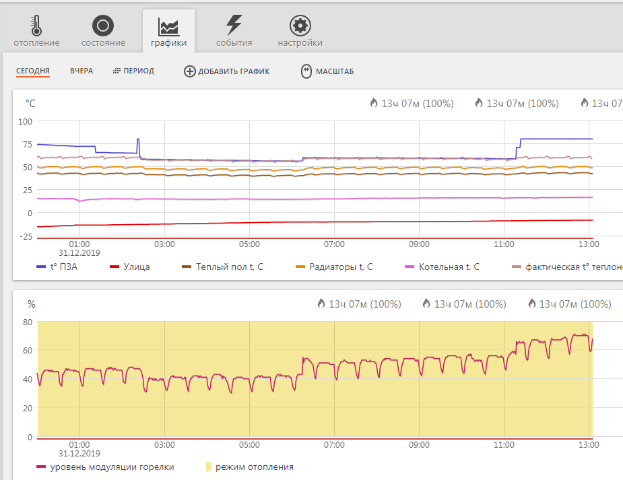Open the состояние status icon
Image resolution: width=623 pixels, height=480 pixels.
[x=102, y=26]
